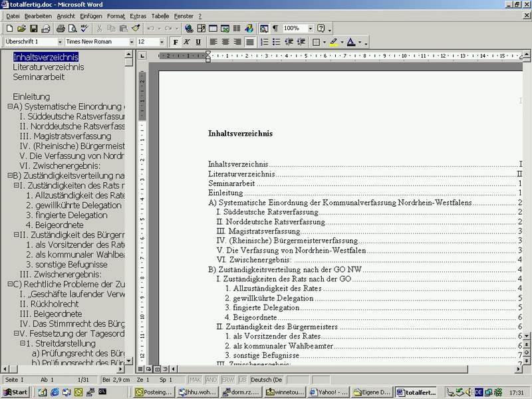
Task: Collapse the 'B) Zuständigkeitsverteilung' outline node
Action: [9, 176]
